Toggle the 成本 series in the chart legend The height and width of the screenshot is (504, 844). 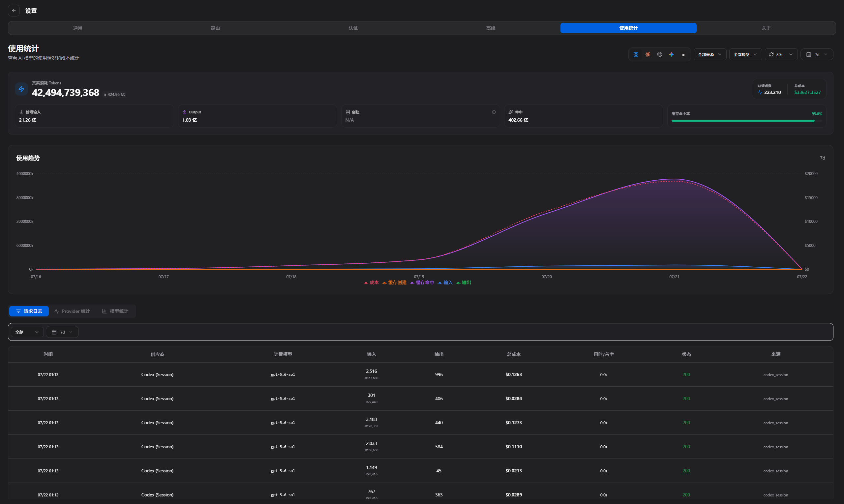(x=371, y=282)
